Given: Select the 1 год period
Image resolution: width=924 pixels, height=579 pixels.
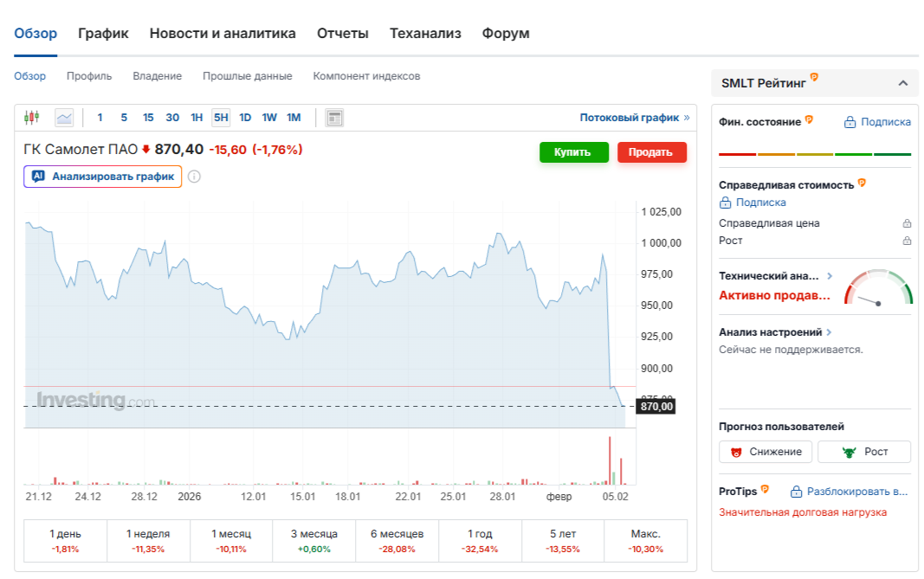Looking at the screenshot, I should coord(480,541).
